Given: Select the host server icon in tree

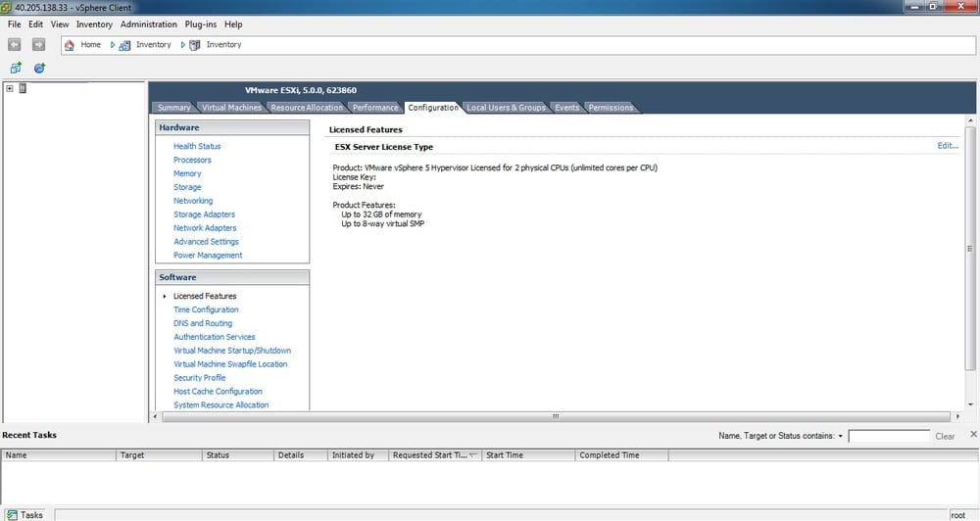Looking at the screenshot, I should (24, 88).
